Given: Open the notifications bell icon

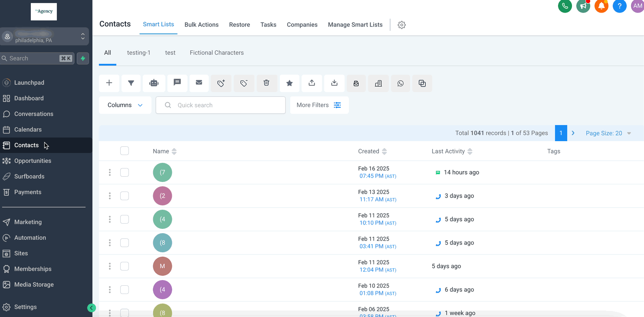Looking at the screenshot, I should pyautogui.click(x=601, y=6).
